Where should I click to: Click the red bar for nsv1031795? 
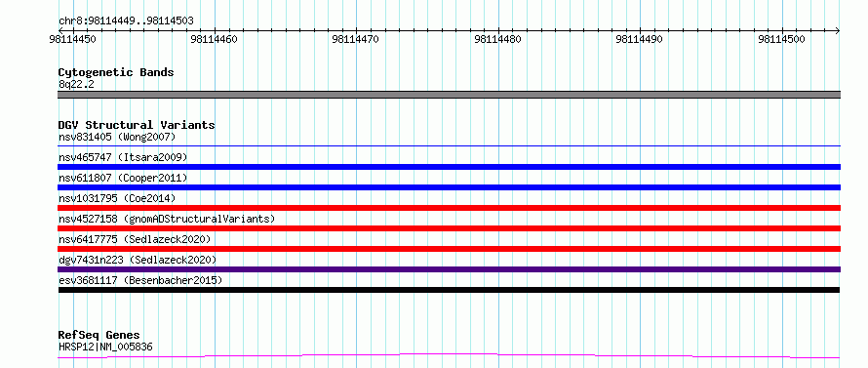(449, 208)
